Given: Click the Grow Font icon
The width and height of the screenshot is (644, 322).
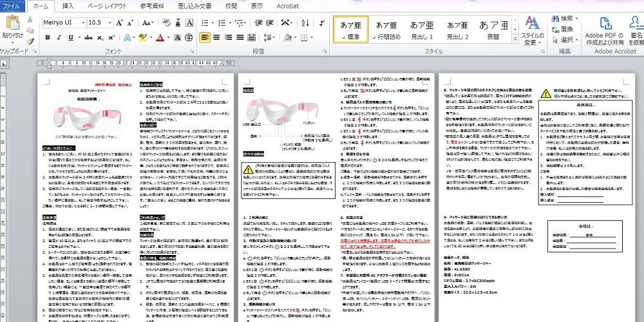Looking at the screenshot, I should coord(119,23).
